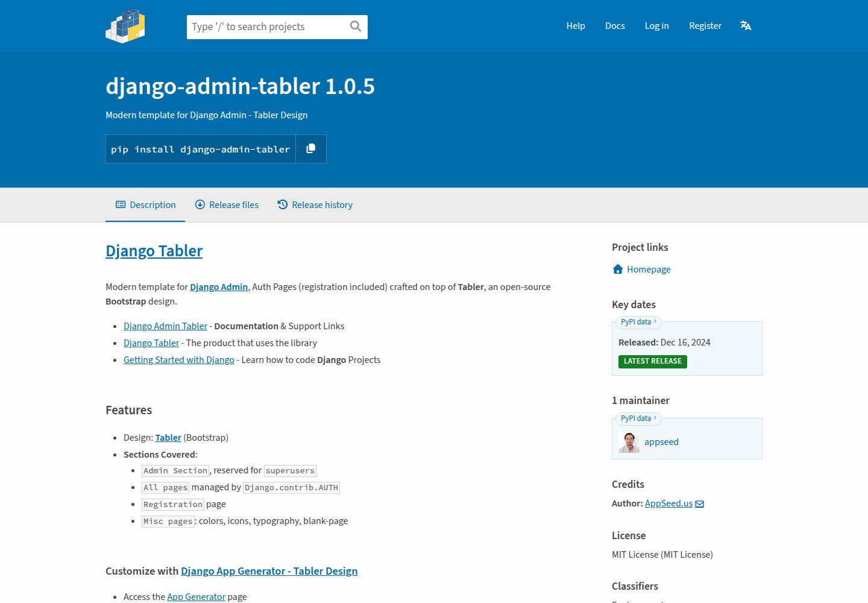Open Django Tabler product link
The image size is (868, 603).
point(151,343)
